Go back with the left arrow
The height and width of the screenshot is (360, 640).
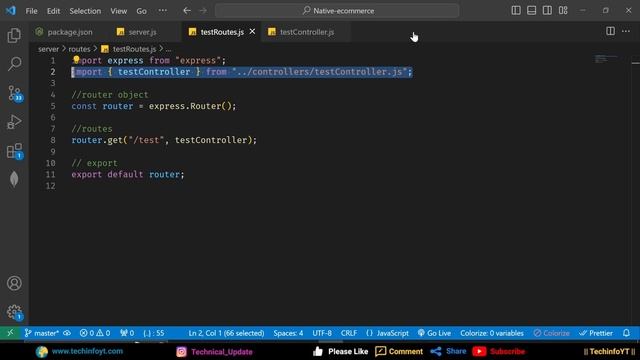(x=187, y=11)
